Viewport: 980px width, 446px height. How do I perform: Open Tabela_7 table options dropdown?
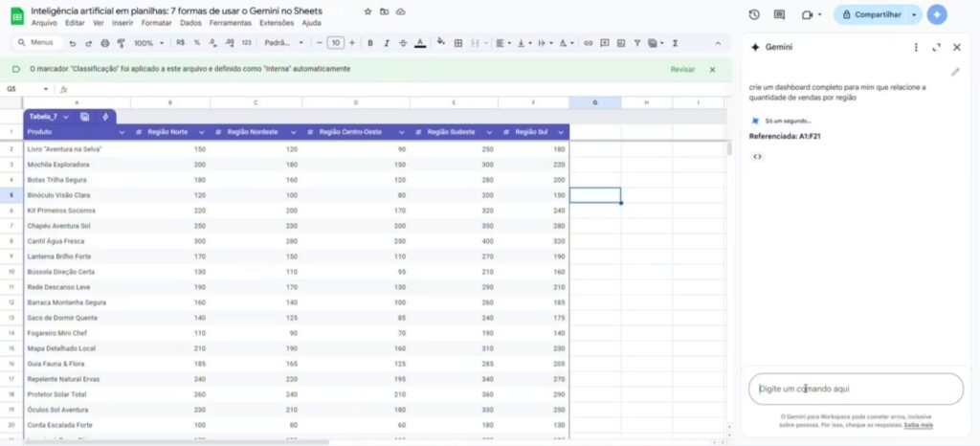coord(66,117)
